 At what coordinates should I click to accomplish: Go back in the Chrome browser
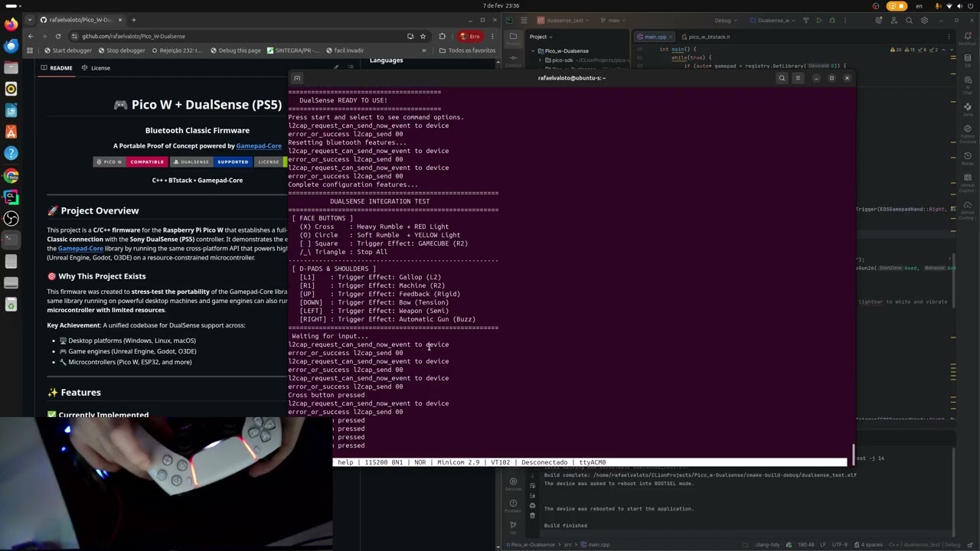tap(31, 36)
